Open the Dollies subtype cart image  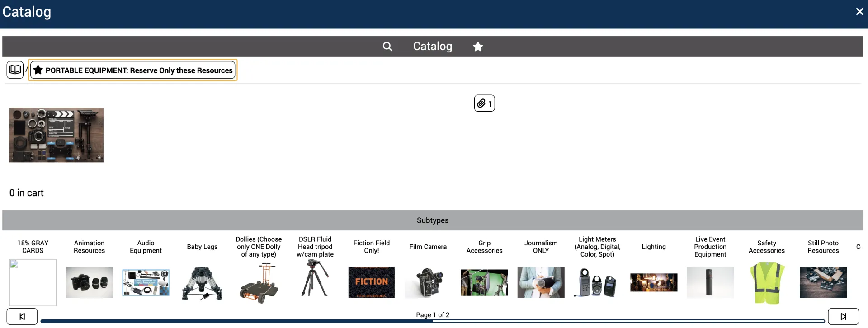259,283
